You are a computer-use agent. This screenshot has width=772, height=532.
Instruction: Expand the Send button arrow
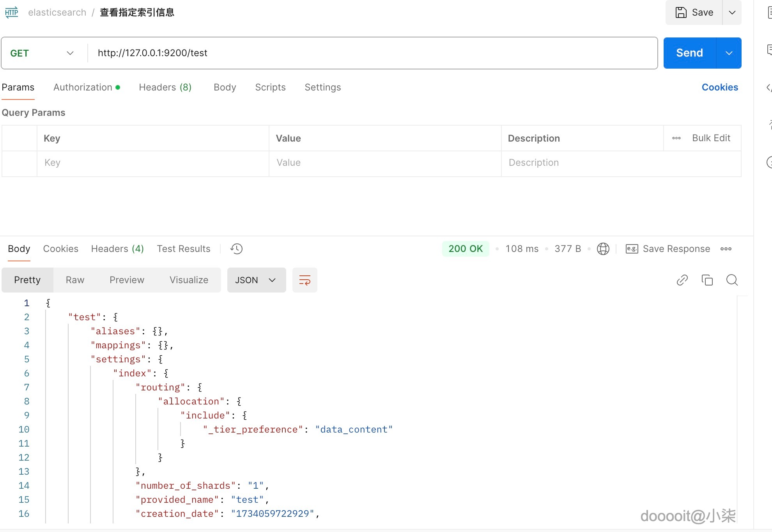(x=729, y=53)
